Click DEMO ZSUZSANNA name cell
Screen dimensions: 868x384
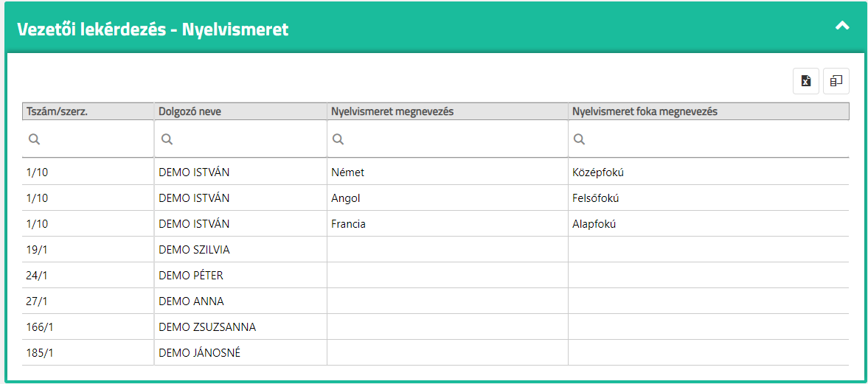[x=207, y=327]
